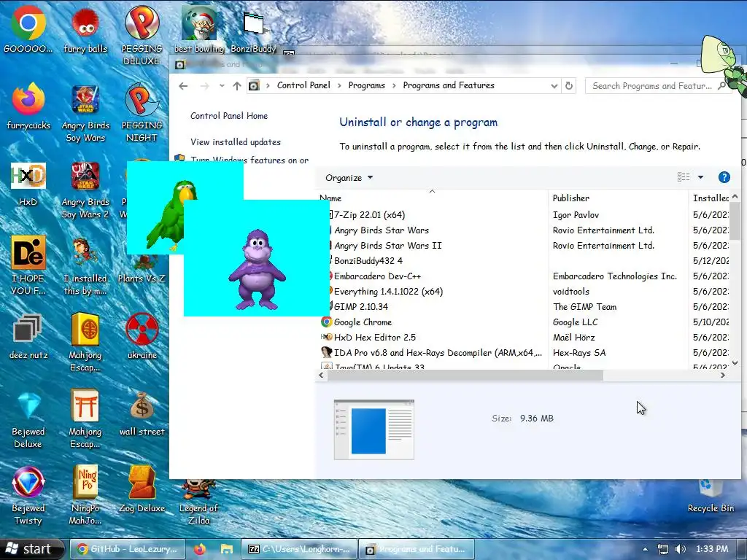This screenshot has width=747, height=560.
Task: Click the horizontal scrollbar of program list
Action: point(465,376)
